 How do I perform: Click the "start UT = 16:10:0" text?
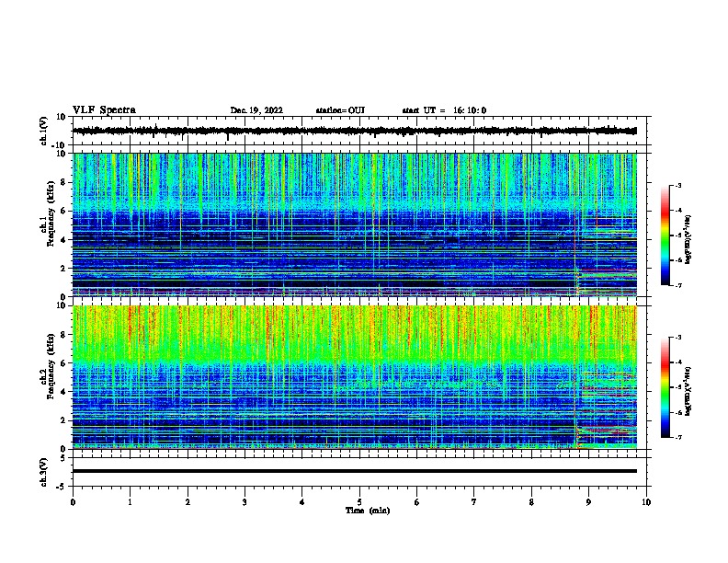(444, 110)
